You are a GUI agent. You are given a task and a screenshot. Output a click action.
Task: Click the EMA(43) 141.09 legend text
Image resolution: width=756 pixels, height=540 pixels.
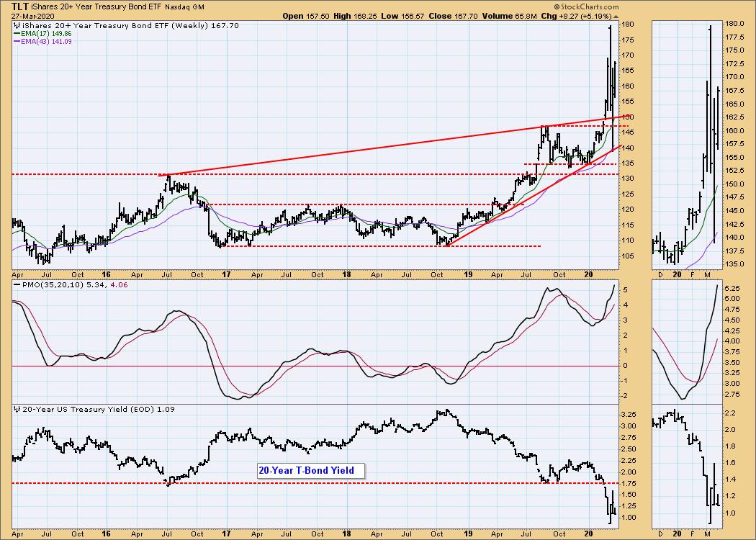coord(46,42)
